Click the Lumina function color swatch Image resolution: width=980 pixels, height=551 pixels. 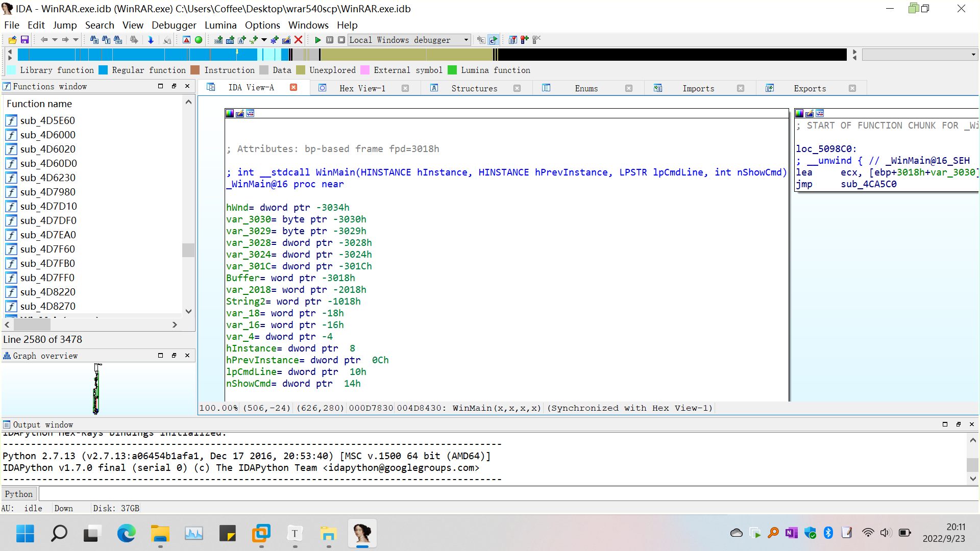pyautogui.click(x=452, y=70)
